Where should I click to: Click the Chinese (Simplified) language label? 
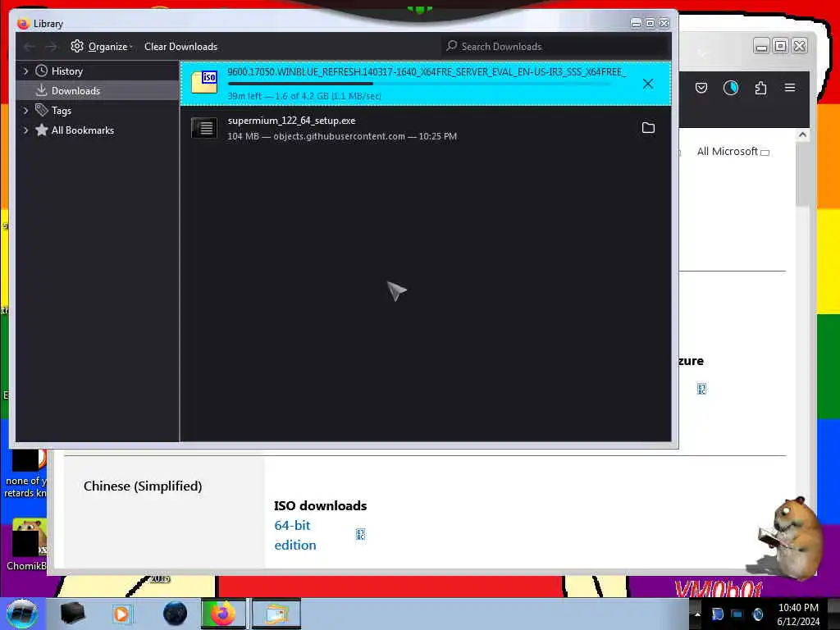click(x=143, y=486)
